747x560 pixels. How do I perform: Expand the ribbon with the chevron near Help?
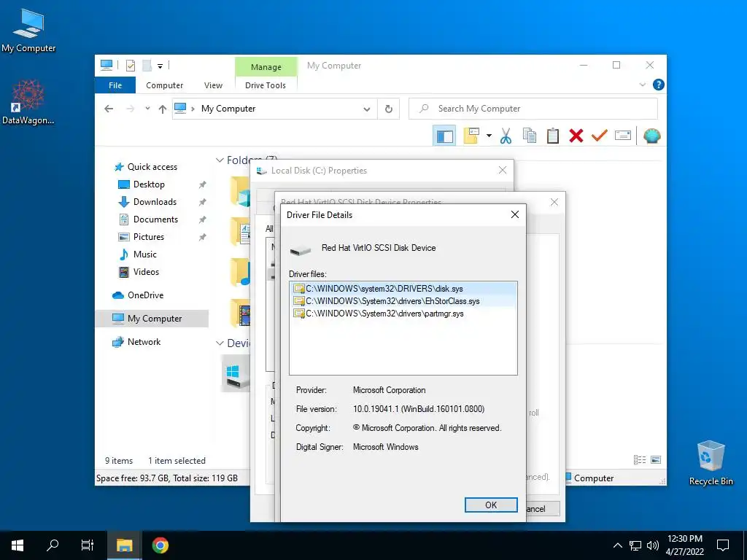point(642,85)
